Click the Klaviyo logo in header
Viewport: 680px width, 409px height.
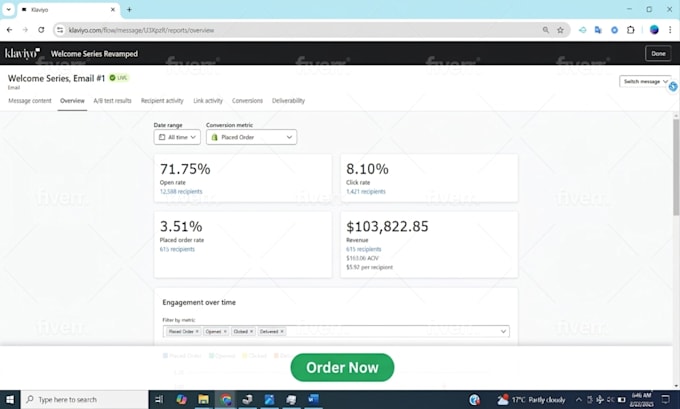pyautogui.click(x=23, y=53)
